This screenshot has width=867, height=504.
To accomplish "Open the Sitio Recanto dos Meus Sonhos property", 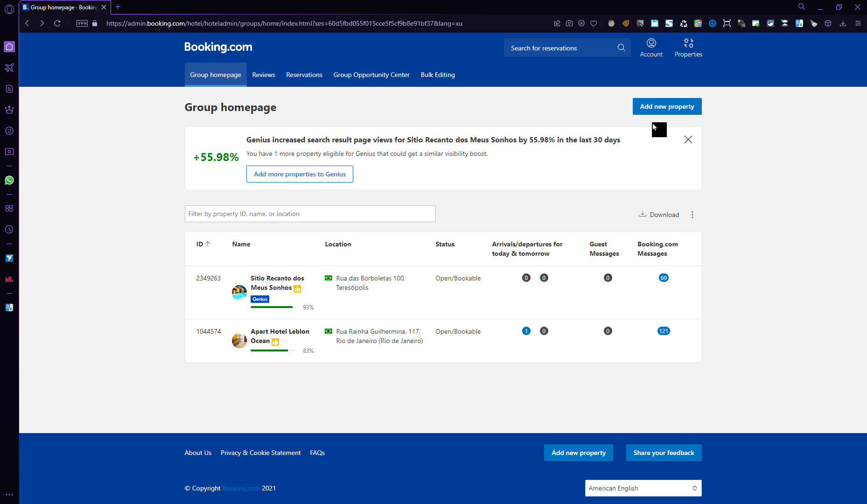I will pyautogui.click(x=277, y=283).
